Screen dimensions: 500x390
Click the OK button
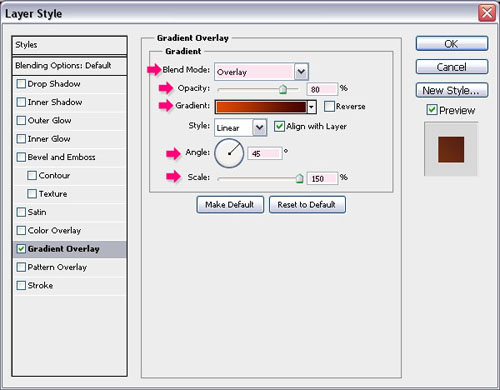(x=452, y=44)
